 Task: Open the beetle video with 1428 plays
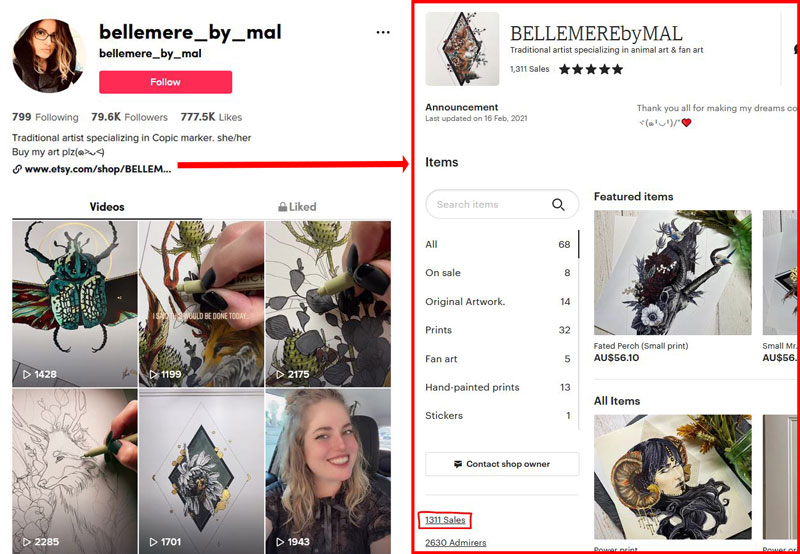(74, 304)
